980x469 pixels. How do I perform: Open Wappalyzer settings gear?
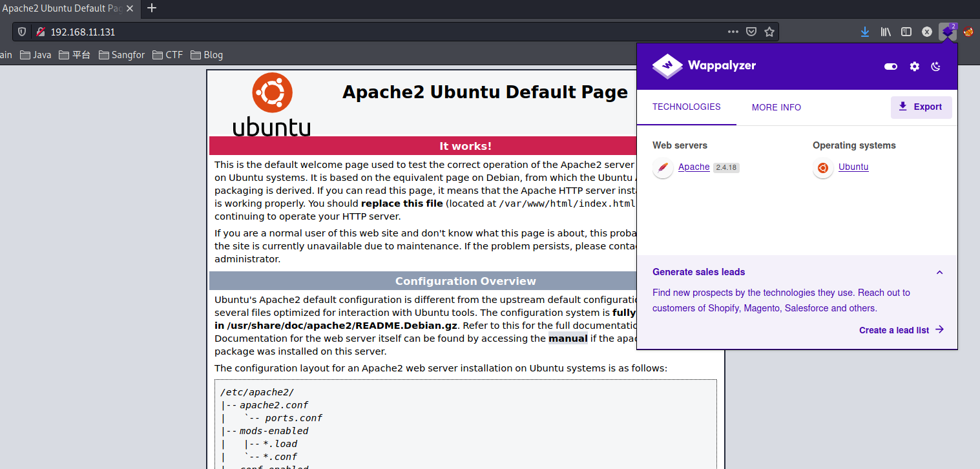914,67
